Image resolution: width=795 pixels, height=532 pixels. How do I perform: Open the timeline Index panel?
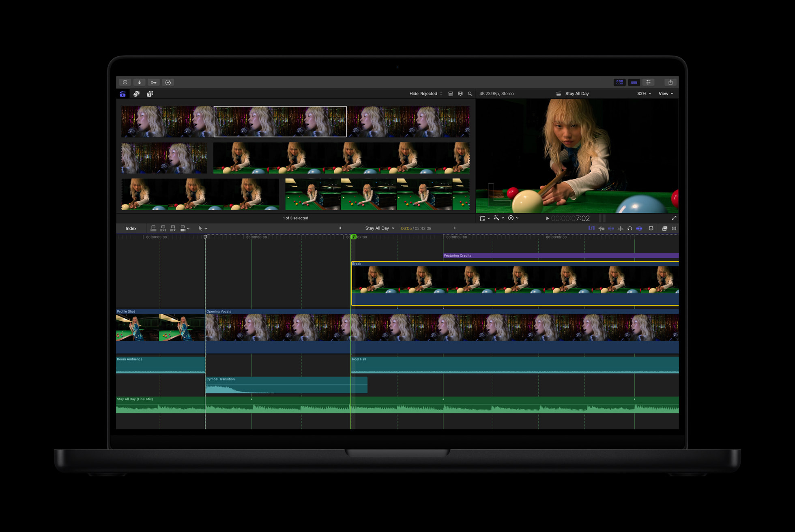tap(131, 228)
